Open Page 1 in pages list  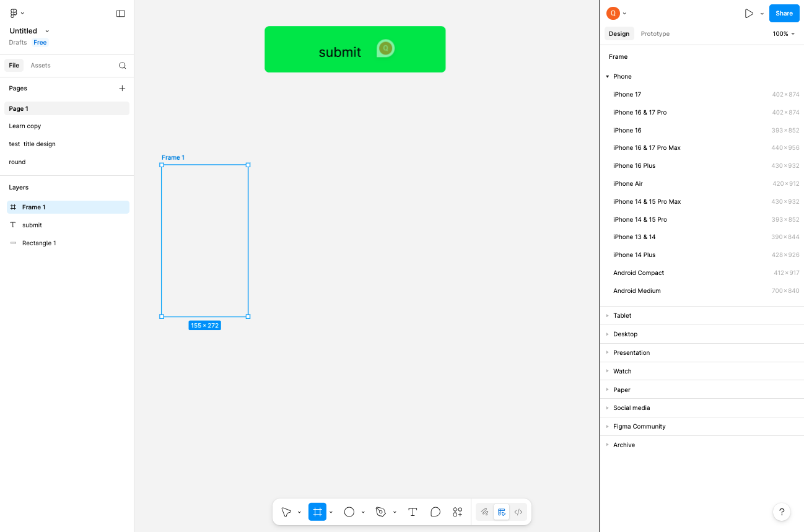click(x=67, y=109)
